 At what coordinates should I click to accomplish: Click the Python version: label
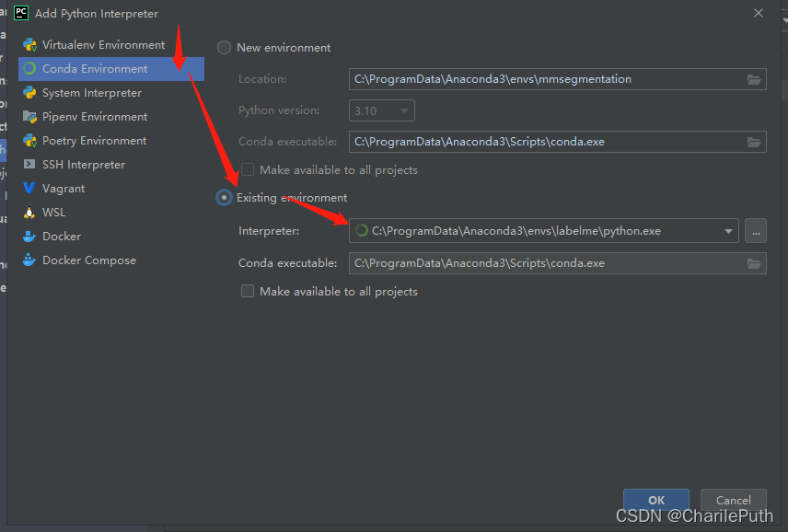click(x=279, y=110)
